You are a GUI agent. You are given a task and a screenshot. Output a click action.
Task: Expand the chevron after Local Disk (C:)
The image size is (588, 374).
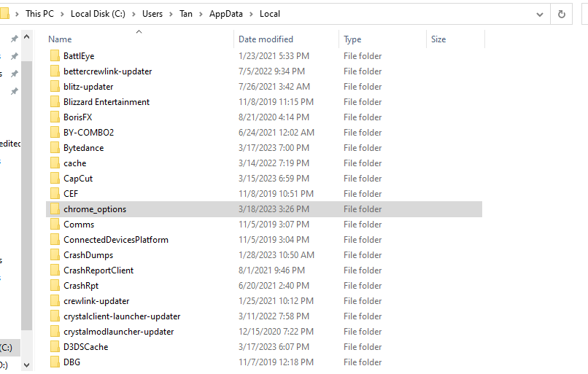[134, 15]
